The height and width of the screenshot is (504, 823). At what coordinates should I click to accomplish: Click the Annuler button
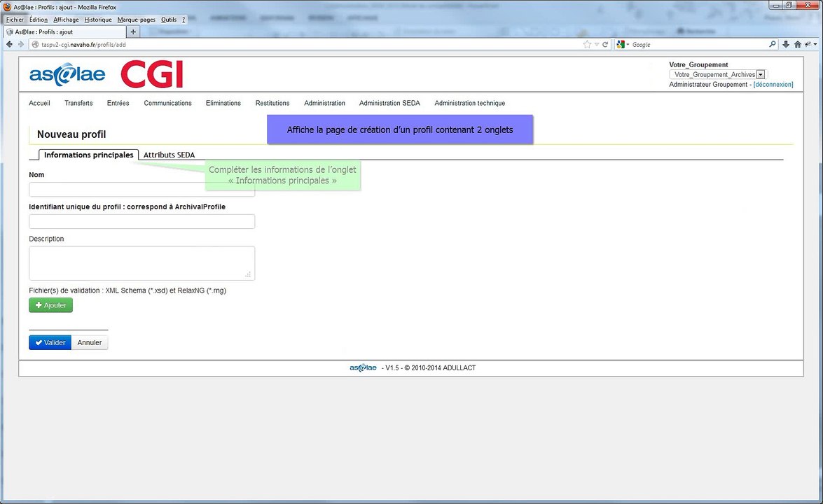click(90, 342)
